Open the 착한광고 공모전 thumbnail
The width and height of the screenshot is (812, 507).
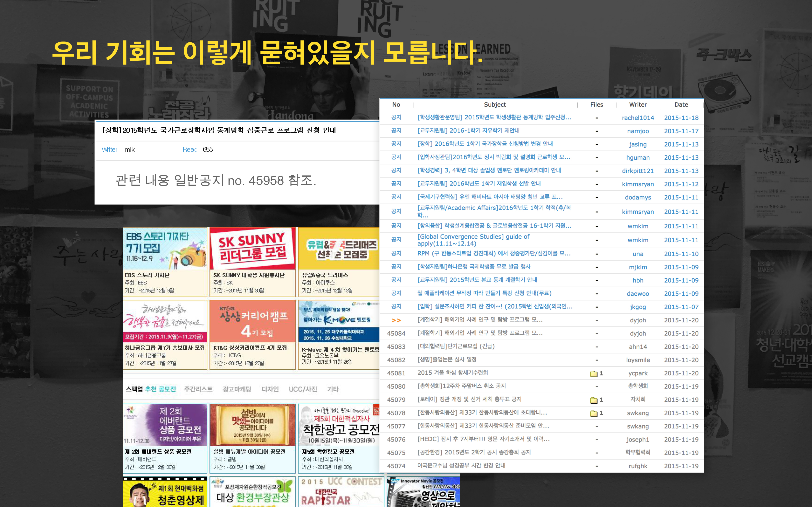339,425
